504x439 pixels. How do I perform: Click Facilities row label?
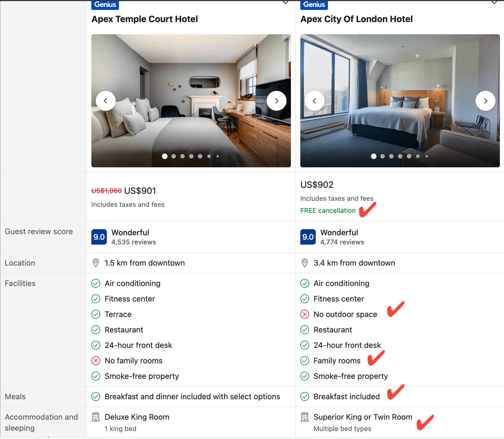(20, 283)
